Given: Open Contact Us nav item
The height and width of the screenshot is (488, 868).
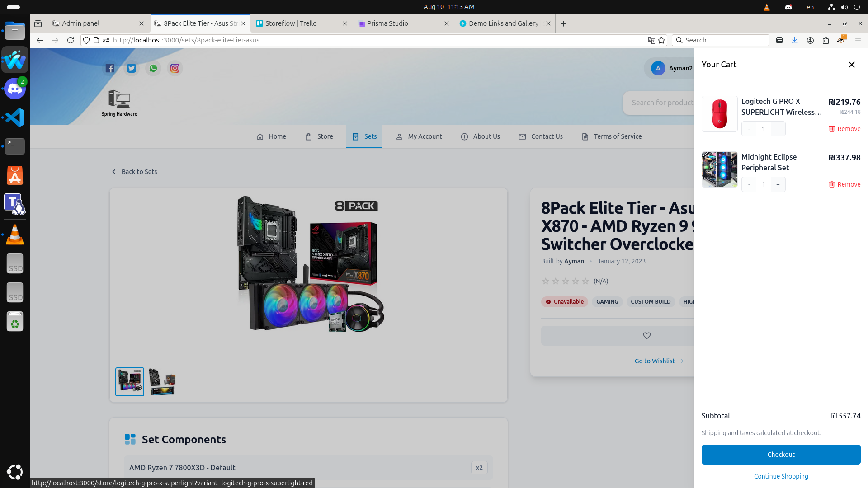Looking at the screenshot, I should 541,136.
